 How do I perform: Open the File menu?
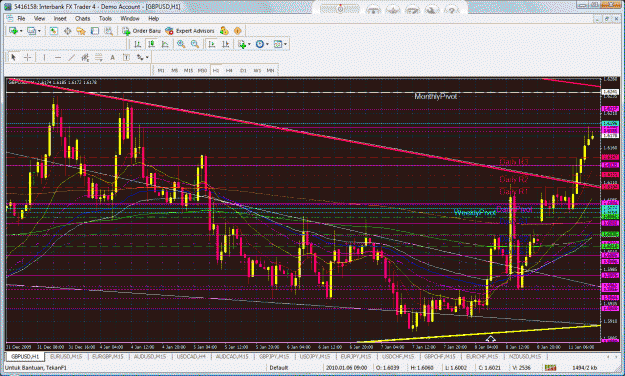(21, 18)
